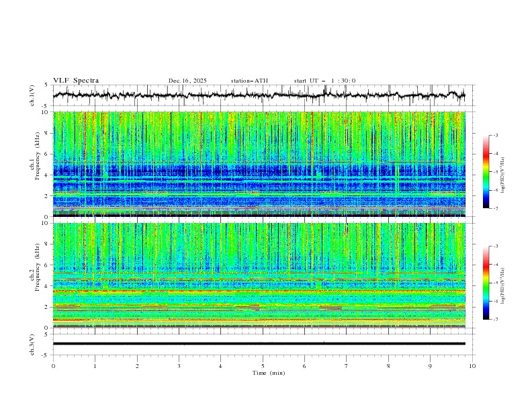Click the ch.1 spectrogram's PSD color bar
Viewport: 532px width, 411px height.
coord(486,171)
